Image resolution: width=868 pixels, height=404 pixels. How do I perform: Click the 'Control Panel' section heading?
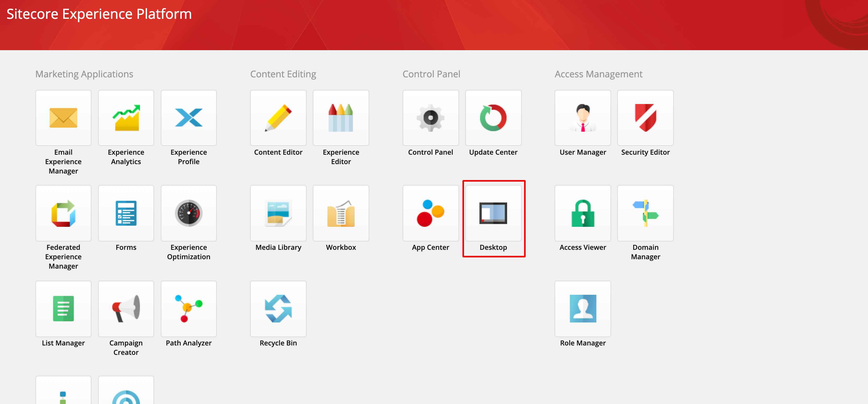(431, 74)
